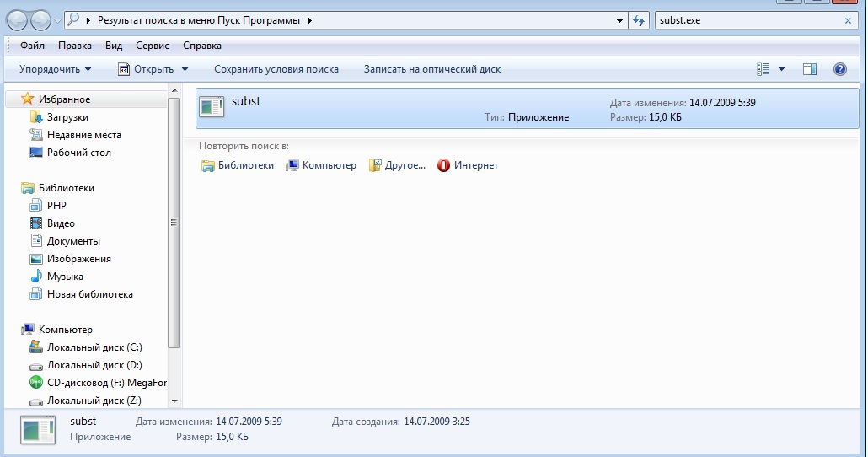
Task: Select Локальный диск (C:) in sidebar
Action: (94, 347)
